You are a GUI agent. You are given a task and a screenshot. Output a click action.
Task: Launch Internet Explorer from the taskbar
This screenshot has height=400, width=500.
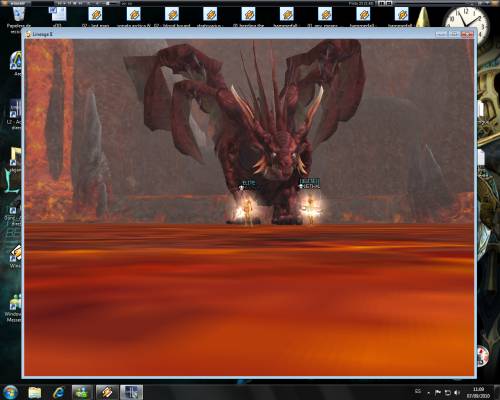pos(58,392)
